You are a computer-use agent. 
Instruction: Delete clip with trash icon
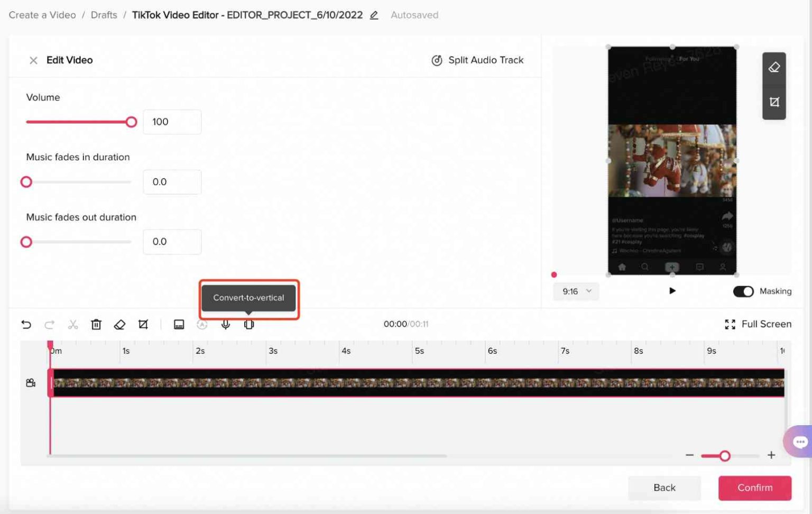click(x=96, y=324)
